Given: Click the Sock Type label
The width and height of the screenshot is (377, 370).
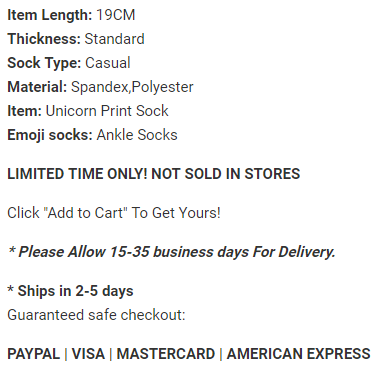Looking at the screenshot, I should click(x=44, y=63).
